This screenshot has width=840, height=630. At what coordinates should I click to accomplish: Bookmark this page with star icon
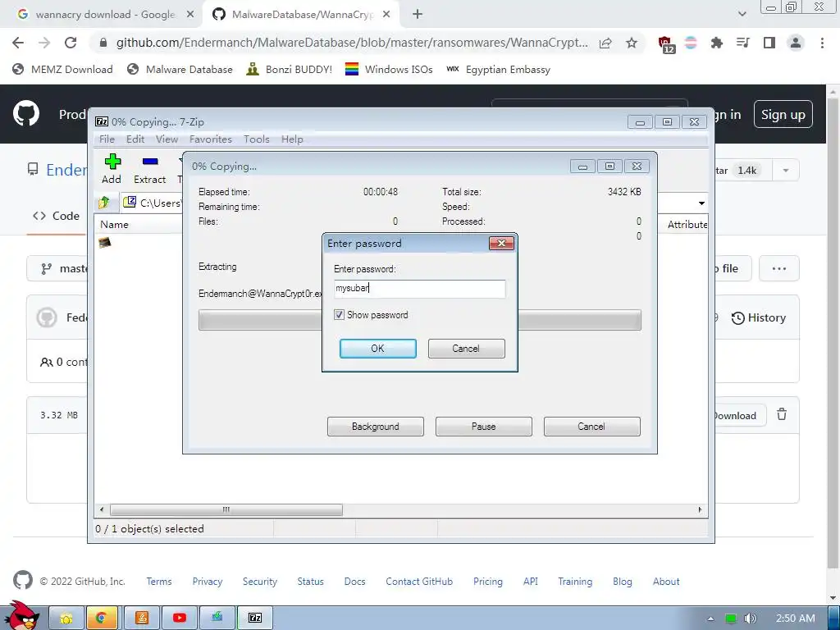632,43
